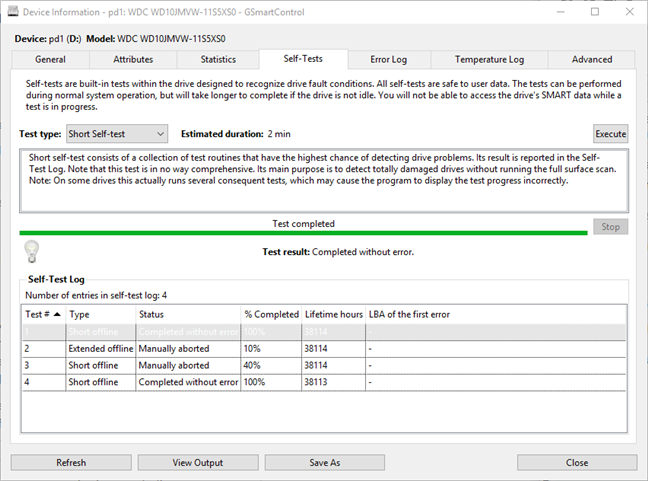Switch to the General tab
The height and width of the screenshot is (481, 648).
50,60
